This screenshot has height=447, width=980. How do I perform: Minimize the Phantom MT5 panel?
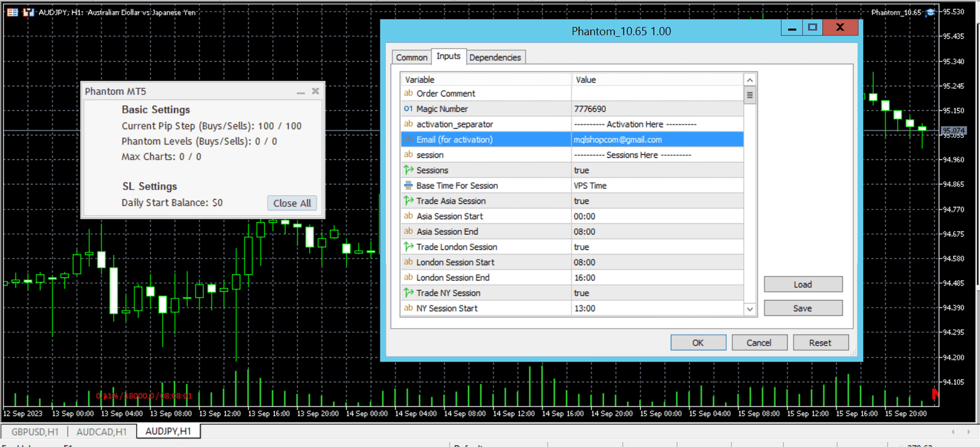click(301, 92)
